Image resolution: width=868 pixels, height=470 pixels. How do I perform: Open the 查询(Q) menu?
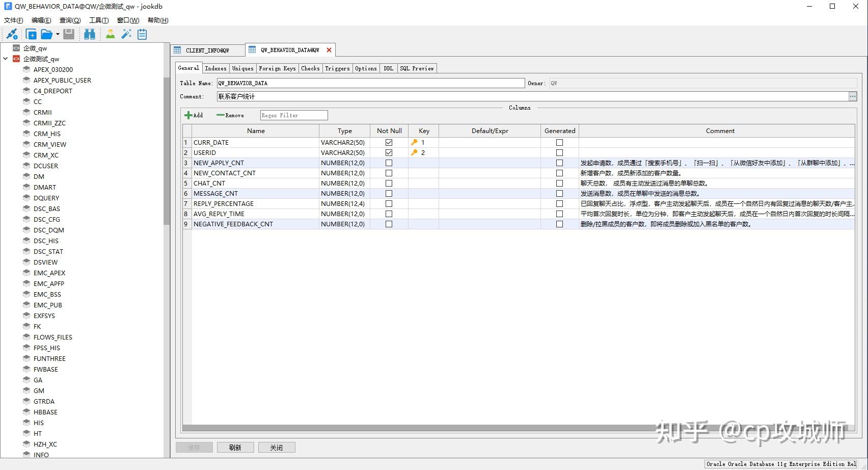pos(70,20)
